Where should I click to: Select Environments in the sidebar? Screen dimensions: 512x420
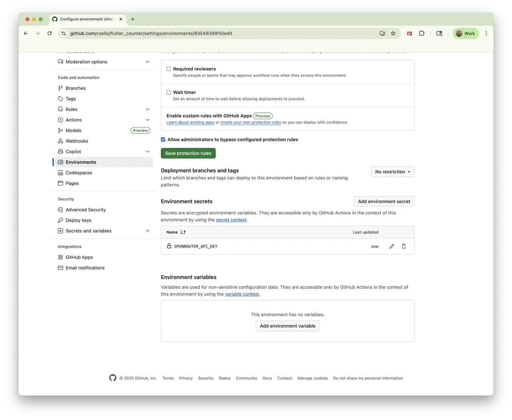(103, 162)
